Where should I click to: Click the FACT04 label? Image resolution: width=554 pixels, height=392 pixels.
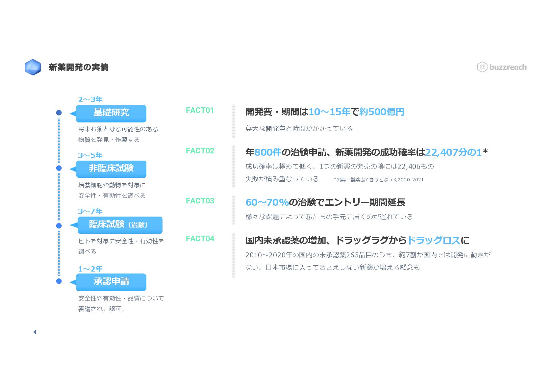point(200,239)
